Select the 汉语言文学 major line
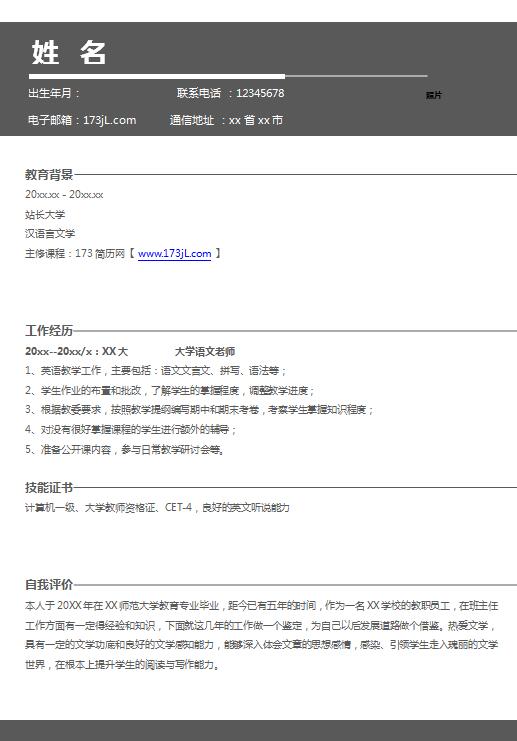The height and width of the screenshot is (741, 517). click(50, 233)
